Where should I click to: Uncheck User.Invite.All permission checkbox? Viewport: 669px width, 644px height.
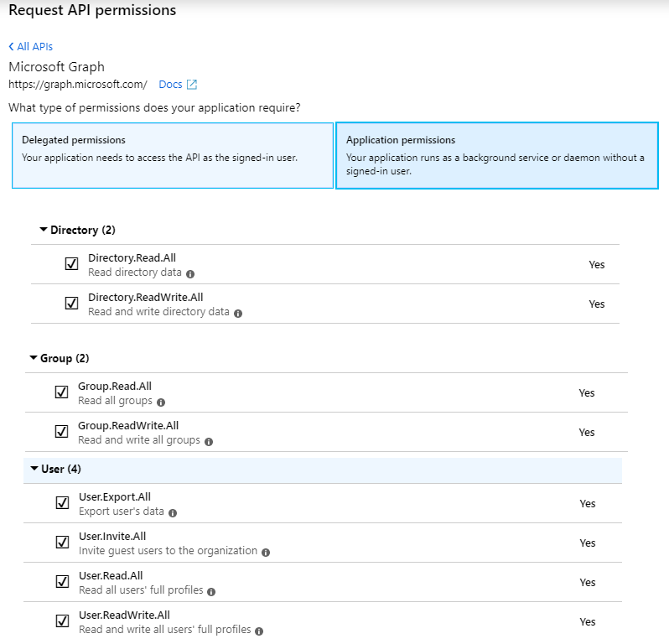[61, 542]
